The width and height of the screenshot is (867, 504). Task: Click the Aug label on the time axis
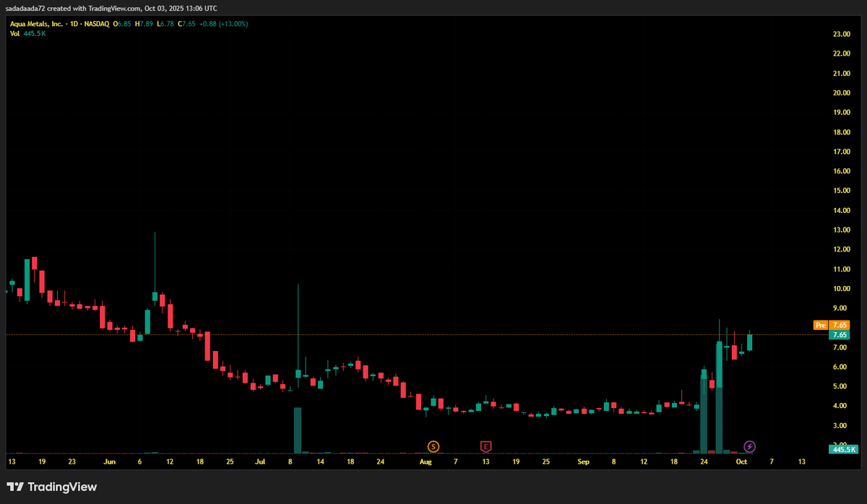click(426, 461)
